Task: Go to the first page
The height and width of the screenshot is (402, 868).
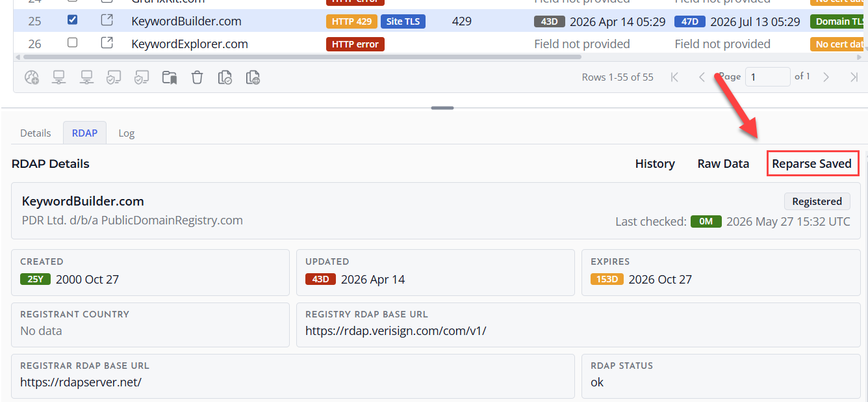Action: click(674, 77)
